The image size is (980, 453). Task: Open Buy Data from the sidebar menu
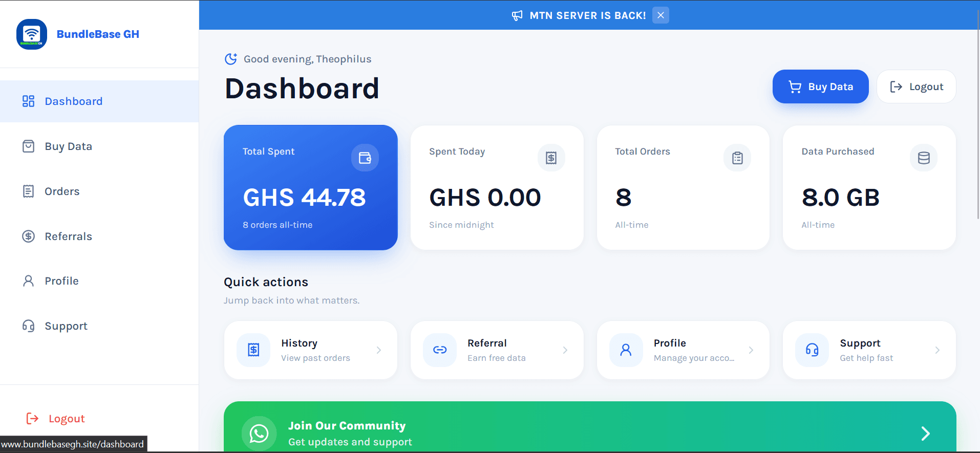99,146
